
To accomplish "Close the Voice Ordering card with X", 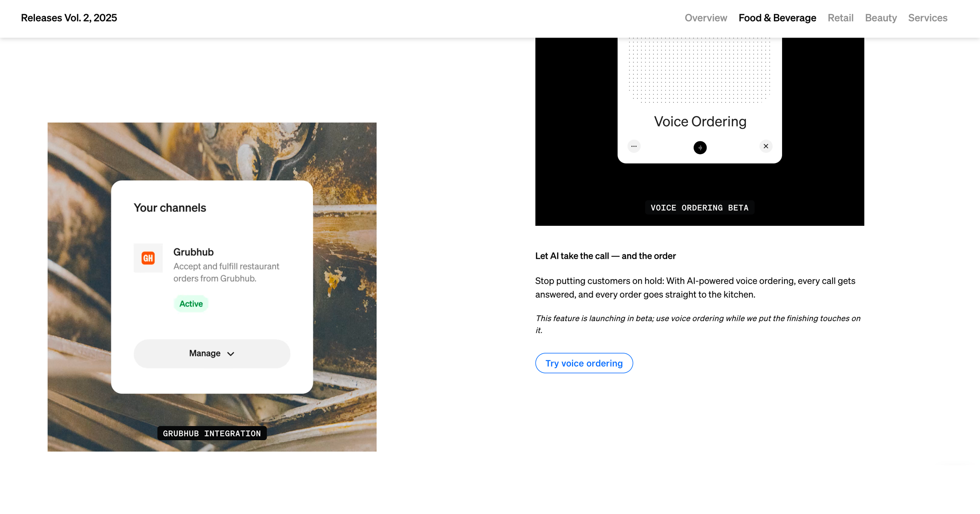I will point(766,146).
